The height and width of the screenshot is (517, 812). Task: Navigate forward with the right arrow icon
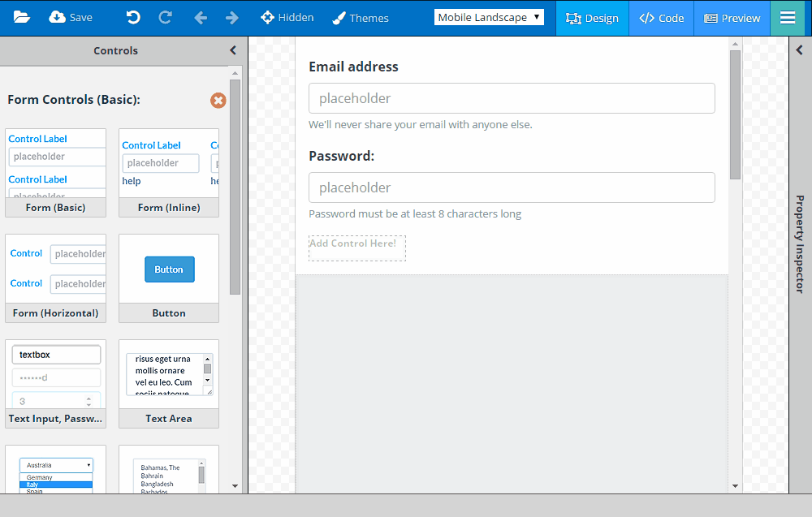231,15
